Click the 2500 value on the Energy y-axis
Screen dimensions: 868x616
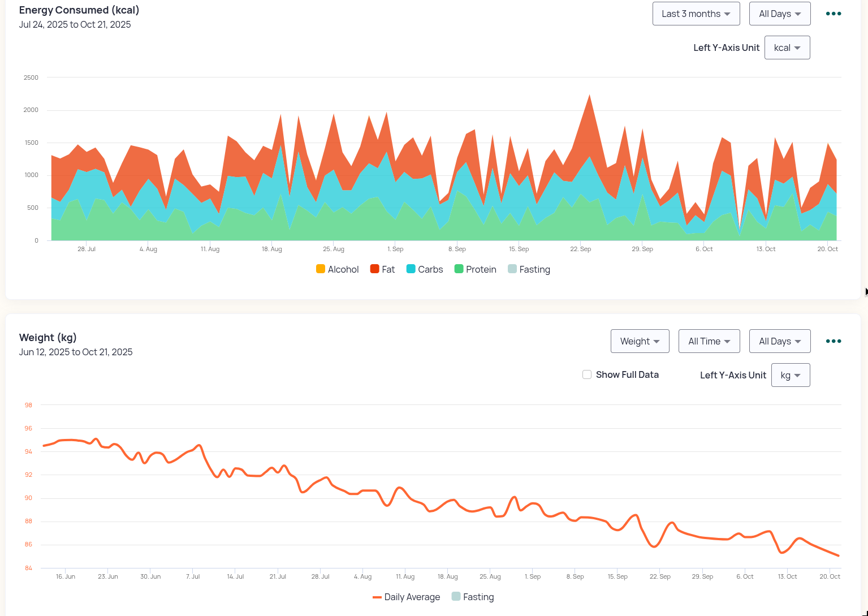tap(31, 77)
